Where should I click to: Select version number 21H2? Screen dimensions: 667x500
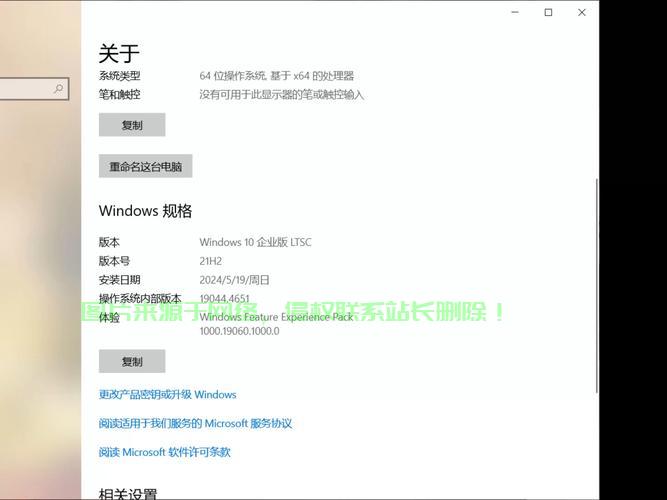[211, 261]
